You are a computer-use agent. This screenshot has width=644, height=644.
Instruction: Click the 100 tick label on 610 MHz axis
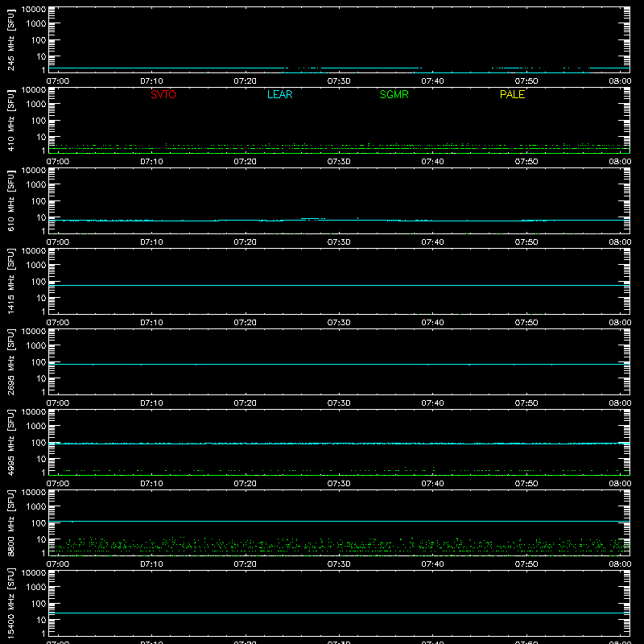[x=39, y=201]
